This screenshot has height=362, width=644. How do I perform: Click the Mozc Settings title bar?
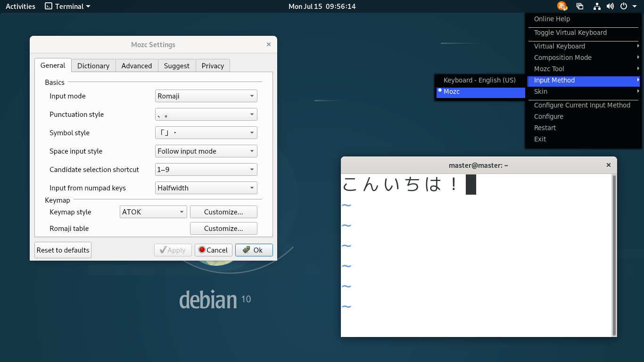[153, 45]
